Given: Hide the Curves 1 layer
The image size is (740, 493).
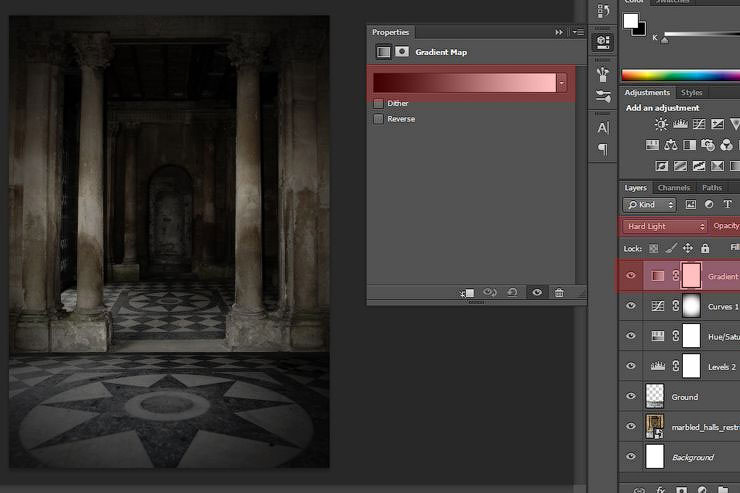Looking at the screenshot, I should pos(630,307).
